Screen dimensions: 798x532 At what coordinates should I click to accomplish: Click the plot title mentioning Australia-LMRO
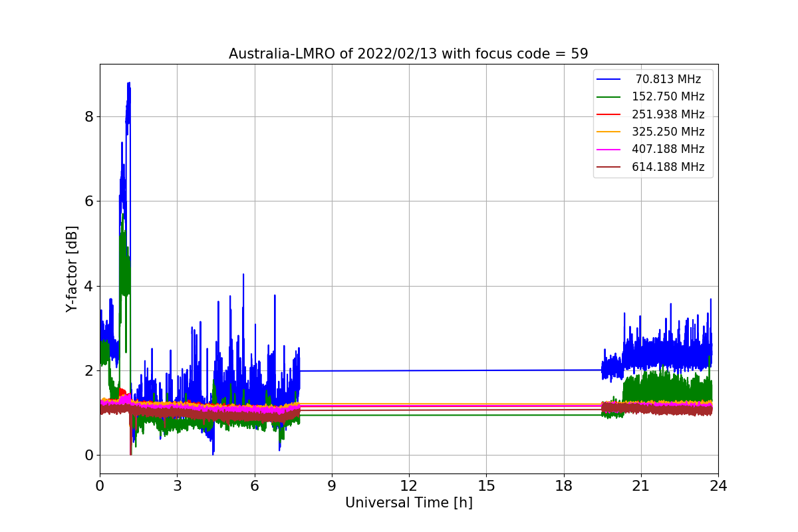point(408,54)
